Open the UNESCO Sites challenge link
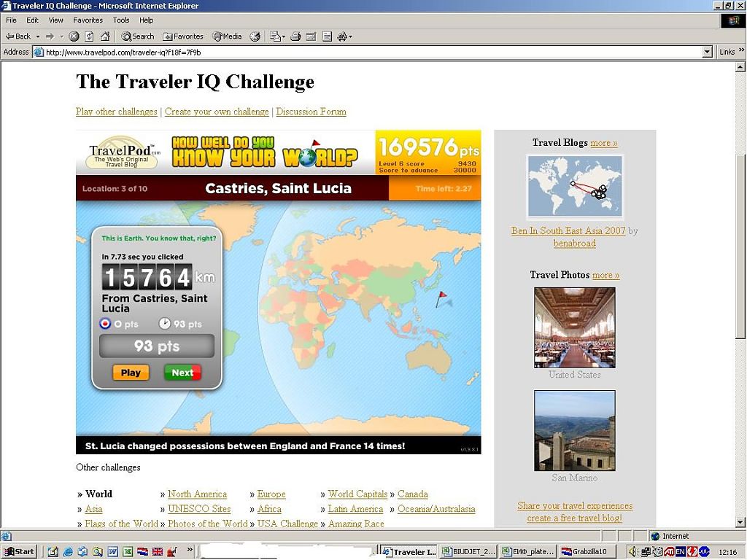This screenshot has height=560, width=747. [199, 509]
